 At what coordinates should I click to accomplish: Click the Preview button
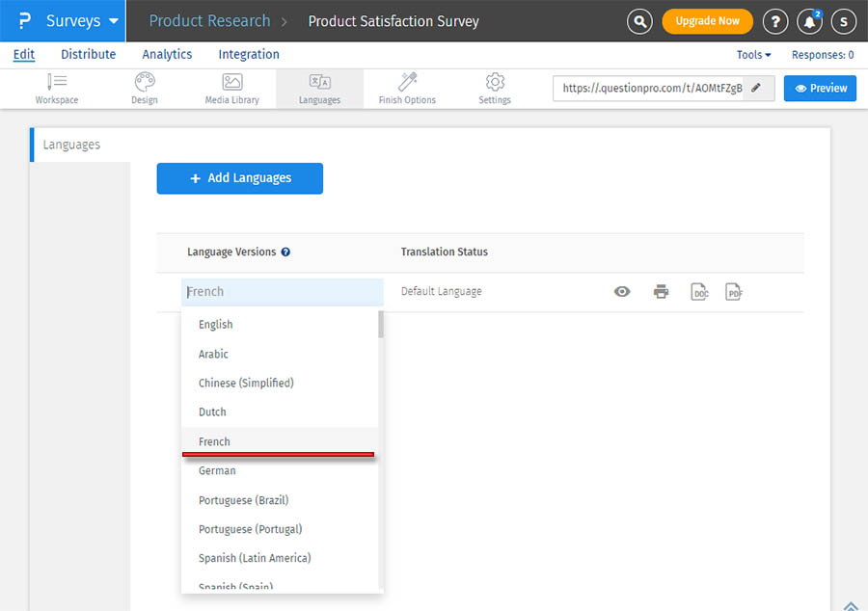[x=820, y=89]
